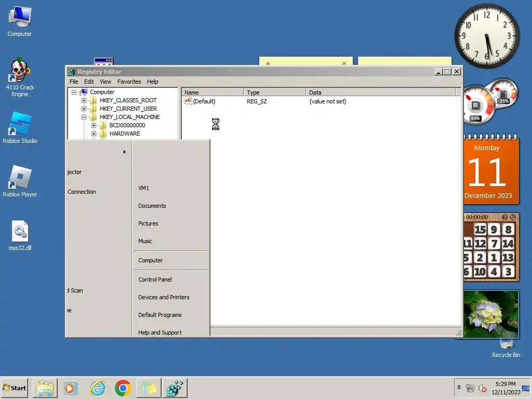Delete the sticky note with X
This screenshot has height=399, width=532.
click(x=344, y=63)
